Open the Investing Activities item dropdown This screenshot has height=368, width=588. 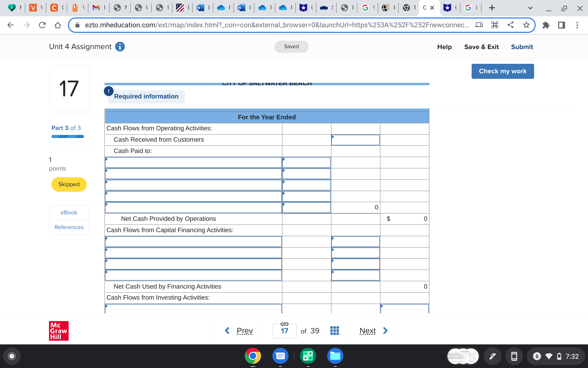[193, 309]
